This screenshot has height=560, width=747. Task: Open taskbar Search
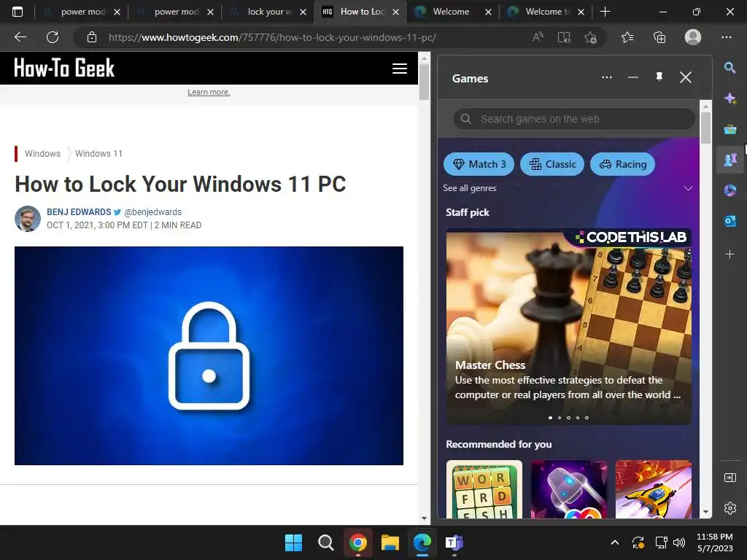326,542
